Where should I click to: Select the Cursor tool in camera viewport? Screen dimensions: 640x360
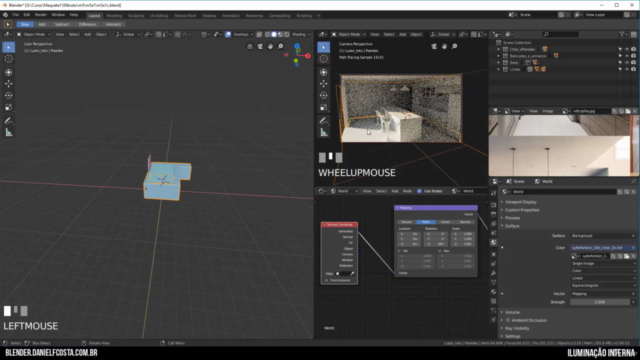click(324, 59)
